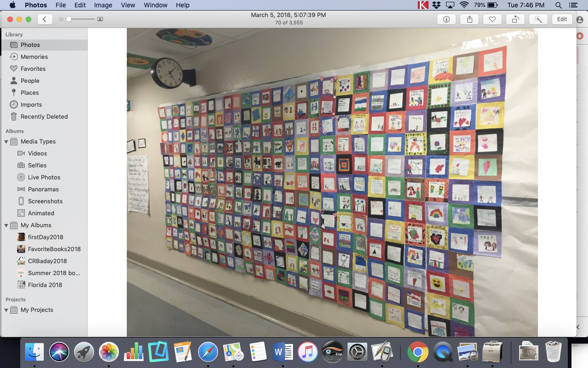Apply auto-enhance with magic wand icon

point(538,19)
